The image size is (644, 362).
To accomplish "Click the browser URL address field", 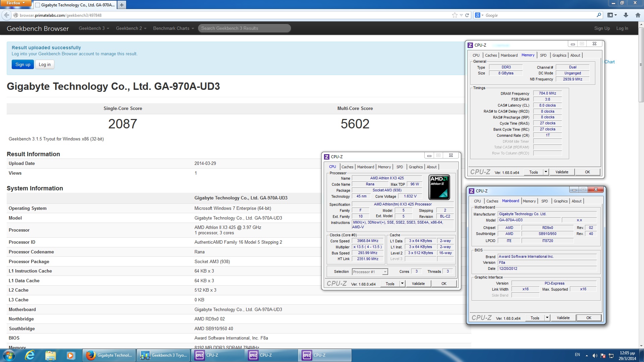I will [235, 15].
